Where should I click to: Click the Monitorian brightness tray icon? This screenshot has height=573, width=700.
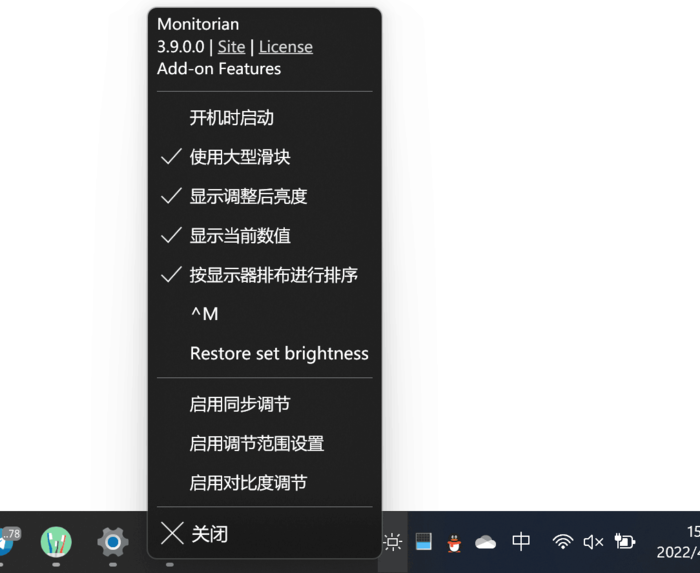pyautogui.click(x=393, y=542)
